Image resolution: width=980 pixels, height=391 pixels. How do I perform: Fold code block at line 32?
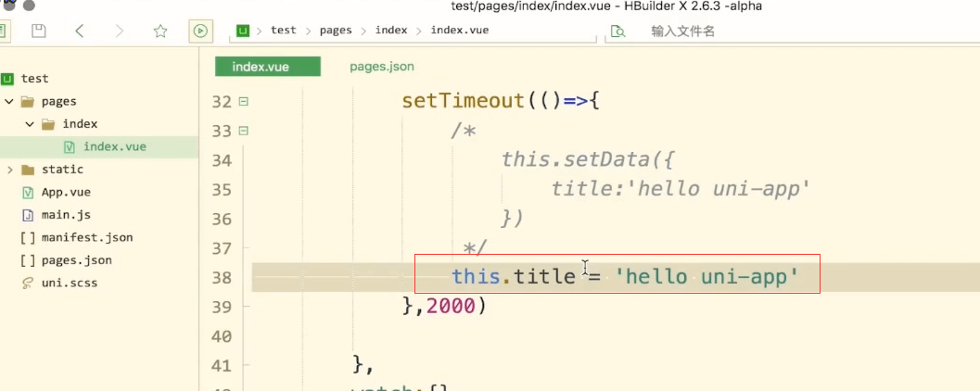pyautogui.click(x=244, y=101)
